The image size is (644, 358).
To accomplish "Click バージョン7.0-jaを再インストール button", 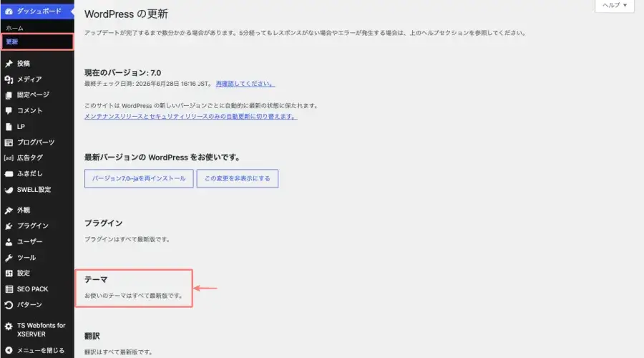I will [139, 178].
